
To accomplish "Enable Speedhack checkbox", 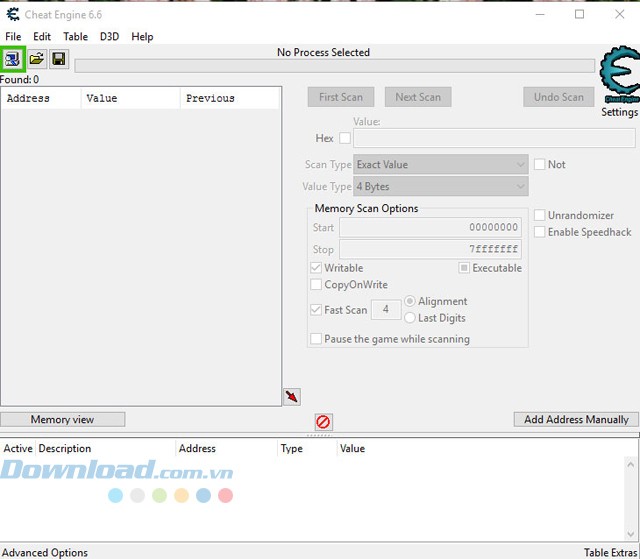I will coord(540,232).
